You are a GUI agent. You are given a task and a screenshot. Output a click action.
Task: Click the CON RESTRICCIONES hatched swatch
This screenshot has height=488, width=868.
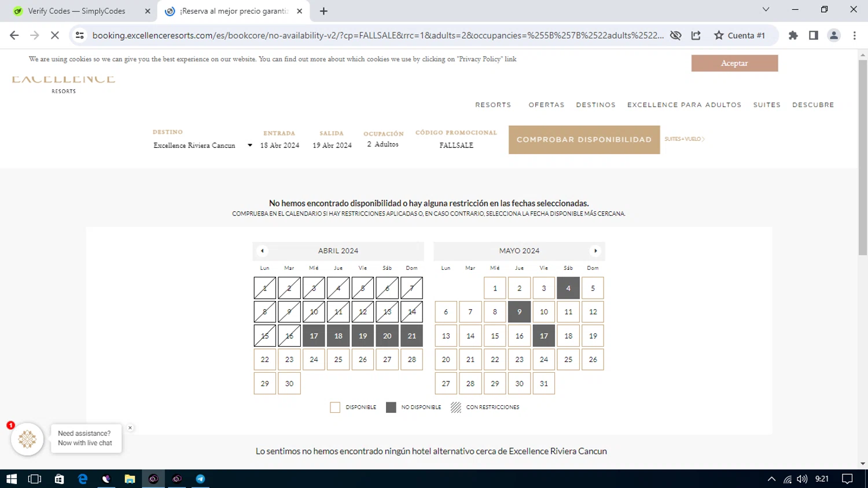[456, 408]
